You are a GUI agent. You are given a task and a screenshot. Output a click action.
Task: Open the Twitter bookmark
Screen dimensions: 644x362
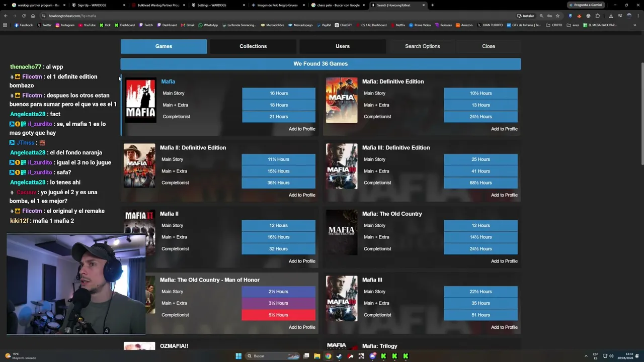click(44, 25)
